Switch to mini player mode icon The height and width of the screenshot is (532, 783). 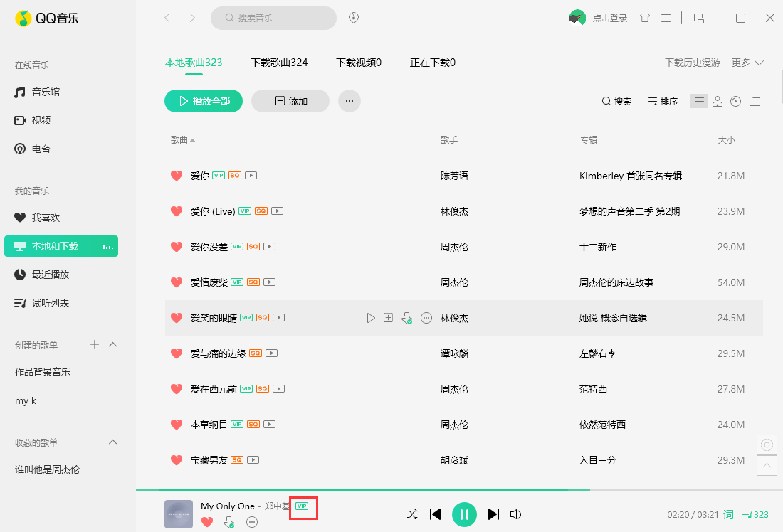coord(698,18)
